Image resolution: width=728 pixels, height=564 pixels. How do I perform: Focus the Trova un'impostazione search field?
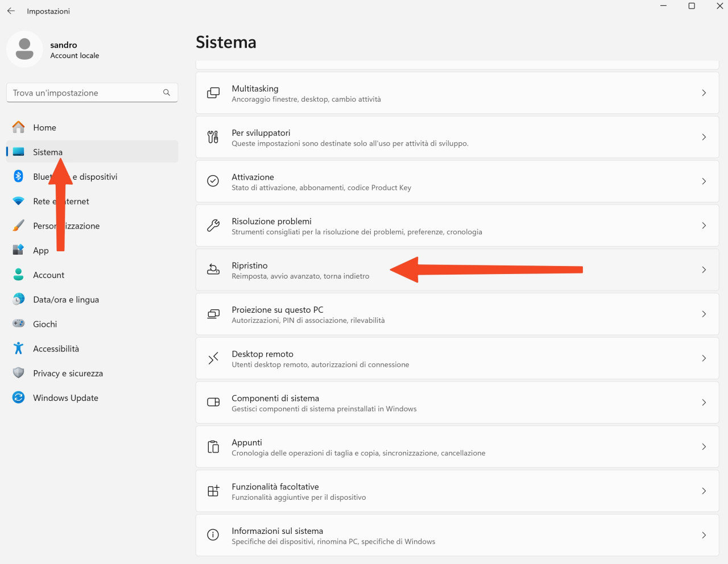(x=92, y=93)
